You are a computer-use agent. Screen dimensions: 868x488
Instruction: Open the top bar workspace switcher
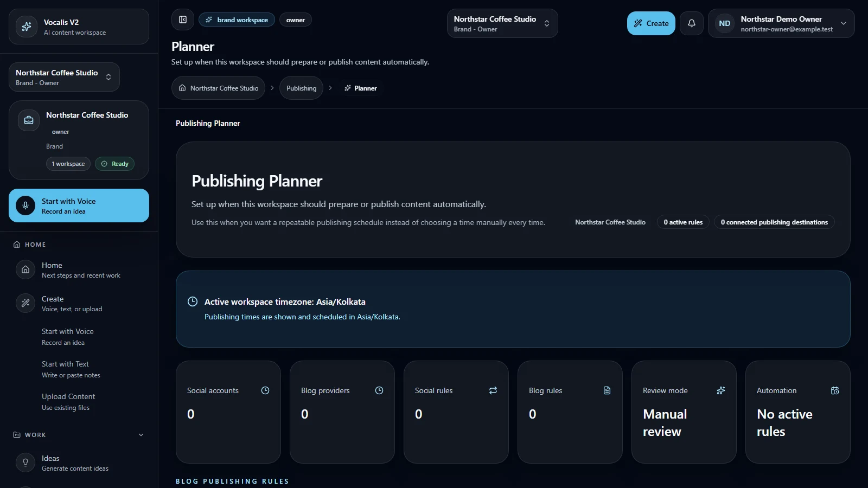(x=502, y=23)
